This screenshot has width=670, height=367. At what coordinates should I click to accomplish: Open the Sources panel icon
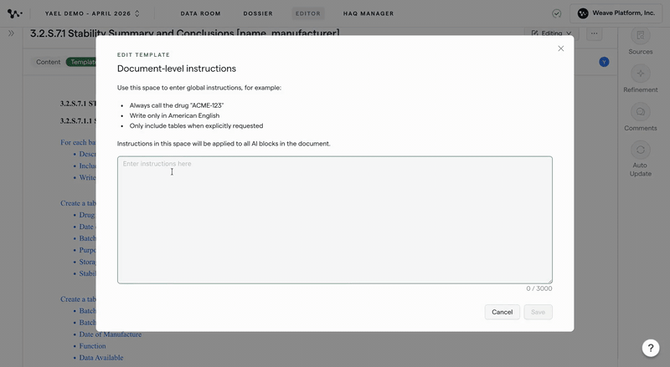(x=640, y=35)
